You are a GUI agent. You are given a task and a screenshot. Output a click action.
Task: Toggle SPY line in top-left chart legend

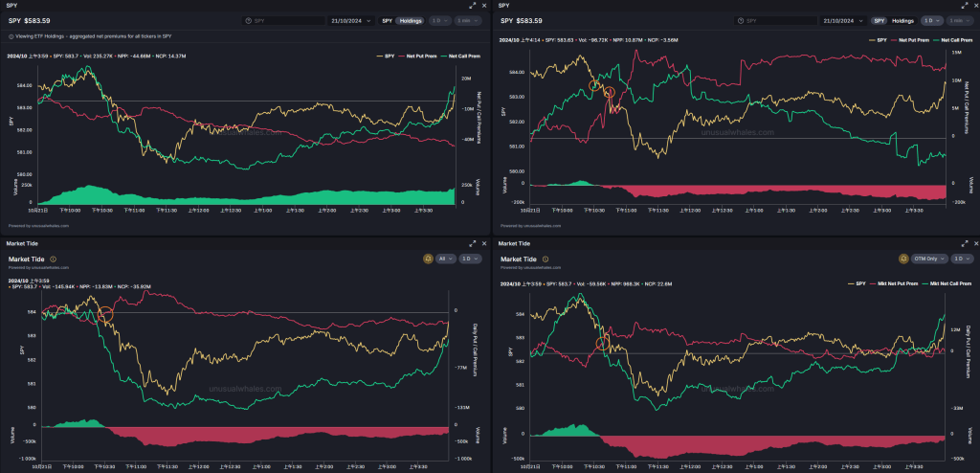[x=386, y=56]
